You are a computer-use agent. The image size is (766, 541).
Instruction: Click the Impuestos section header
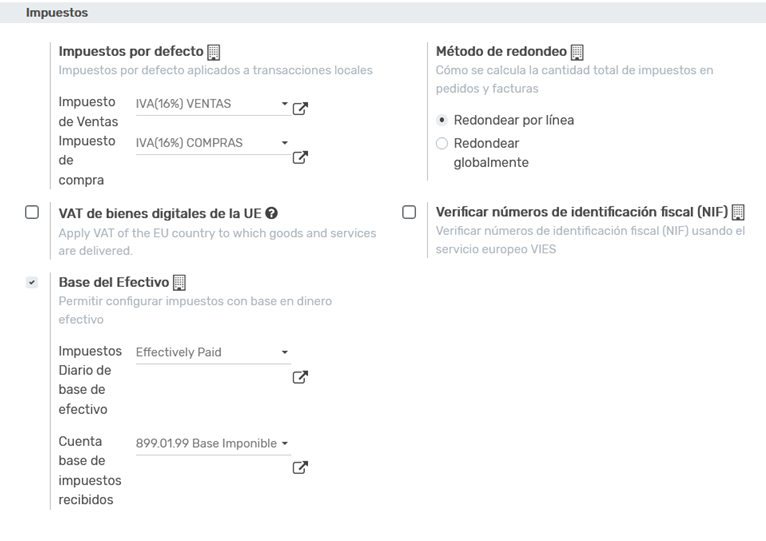click(57, 13)
